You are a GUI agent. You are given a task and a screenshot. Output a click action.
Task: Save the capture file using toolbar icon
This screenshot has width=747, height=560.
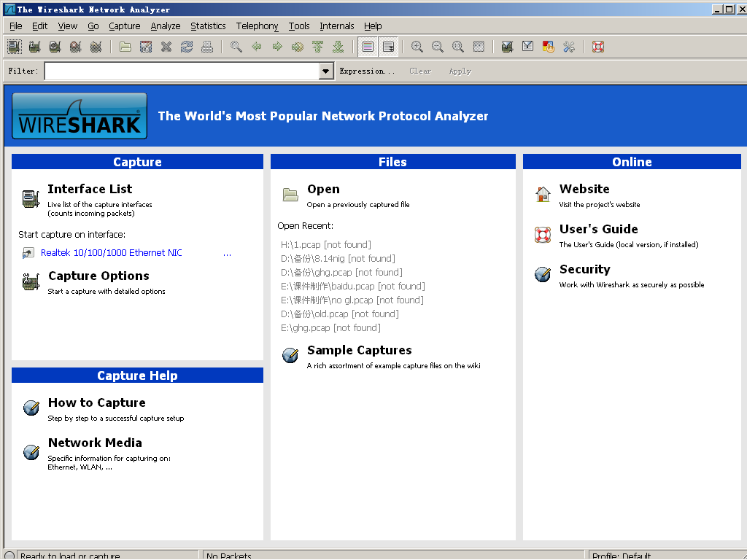pyautogui.click(x=146, y=46)
